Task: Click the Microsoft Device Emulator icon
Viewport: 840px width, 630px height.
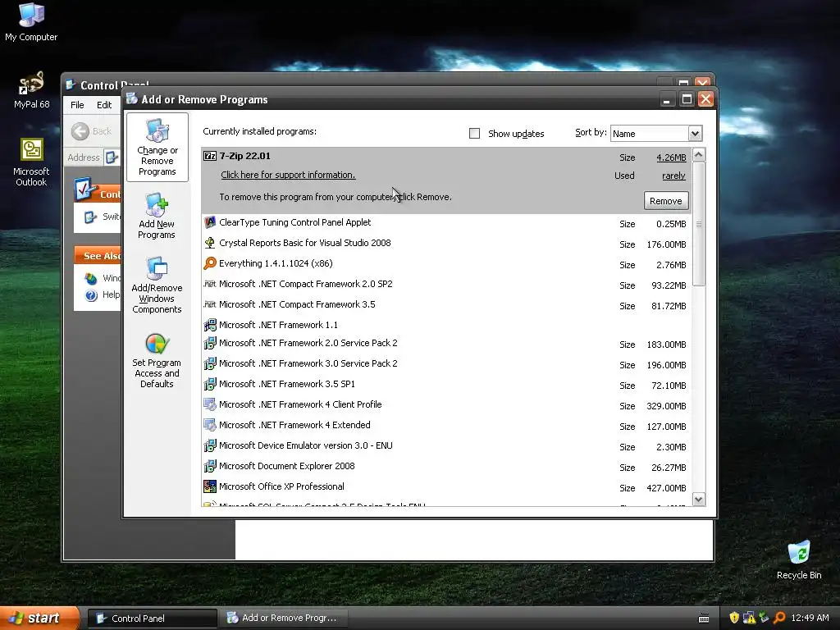Action: [x=210, y=445]
